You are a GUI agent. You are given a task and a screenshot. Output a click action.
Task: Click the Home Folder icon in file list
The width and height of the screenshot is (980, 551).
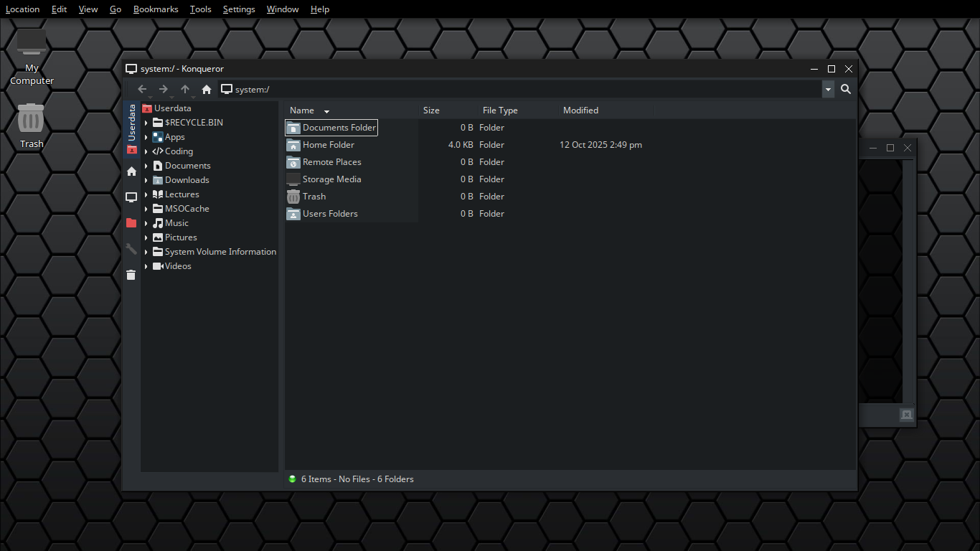[293, 145]
